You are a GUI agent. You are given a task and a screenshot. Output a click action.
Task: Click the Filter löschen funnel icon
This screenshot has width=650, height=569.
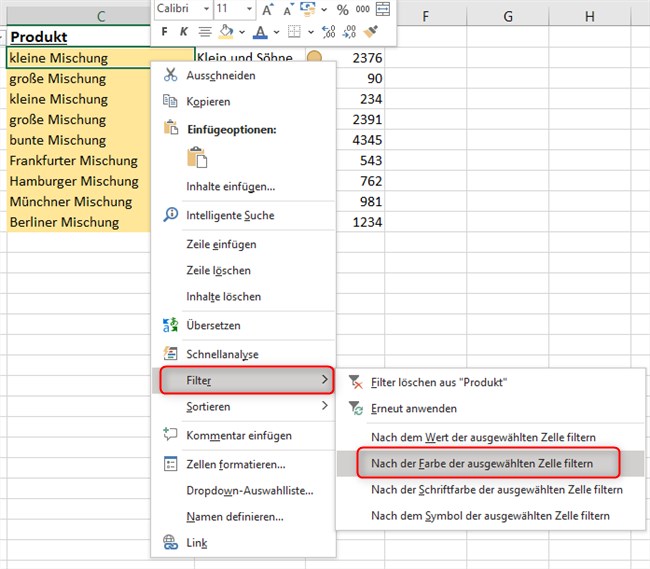click(356, 382)
